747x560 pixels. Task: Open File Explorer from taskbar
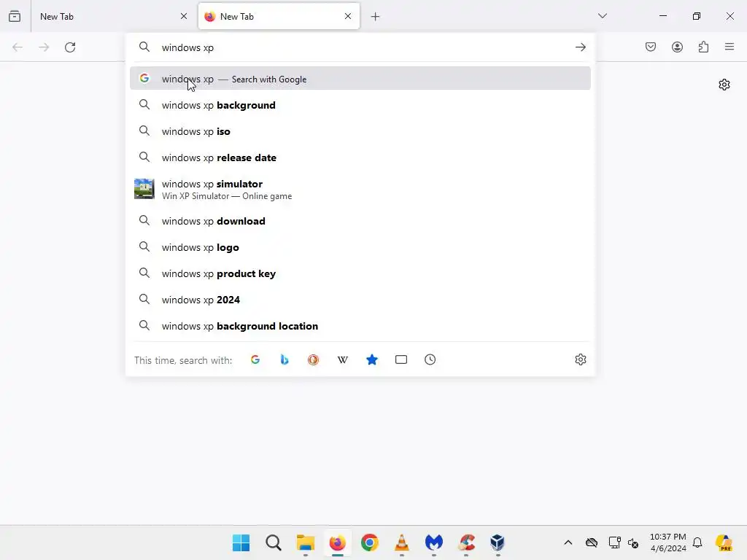click(x=306, y=542)
